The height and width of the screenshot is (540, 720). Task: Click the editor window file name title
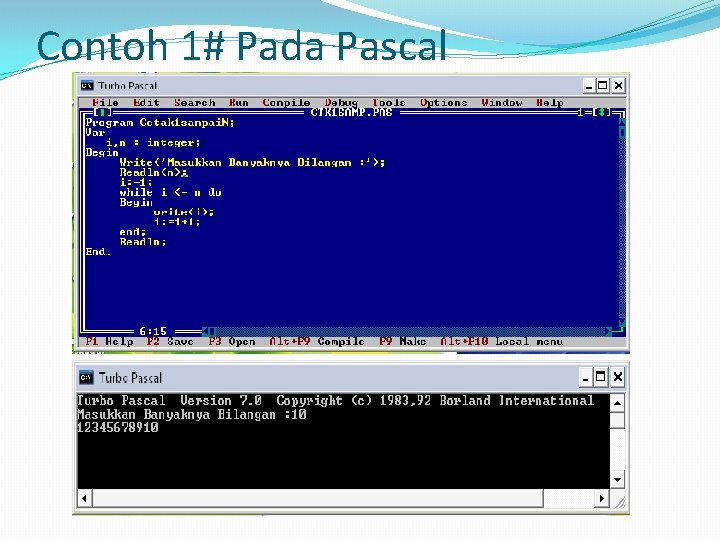[x=351, y=112]
